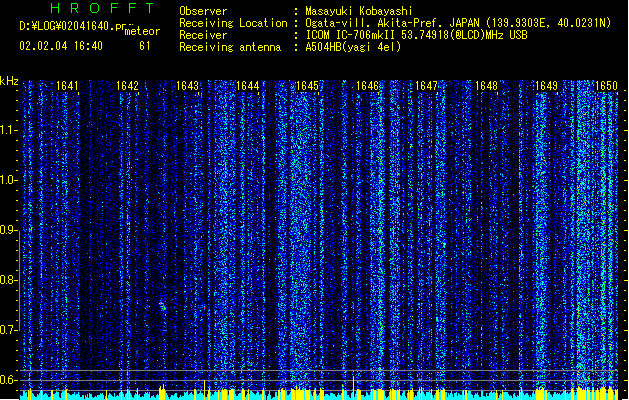Click the 1644 time marker
This screenshot has width=629, height=400.
point(248,86)
